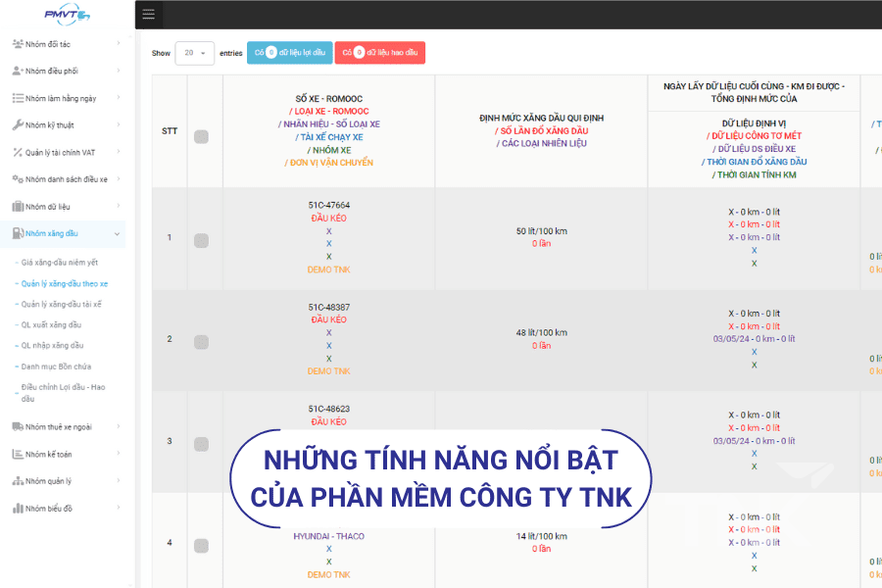Image resolution: width=882 pixels, height=588 pixels.
Task: Click '48 lít/100 km' cell
Action: [x=542, y=332]
